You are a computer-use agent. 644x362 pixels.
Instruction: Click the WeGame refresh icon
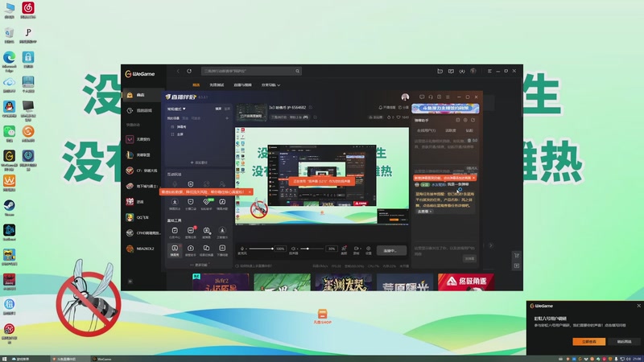[189, 71]
